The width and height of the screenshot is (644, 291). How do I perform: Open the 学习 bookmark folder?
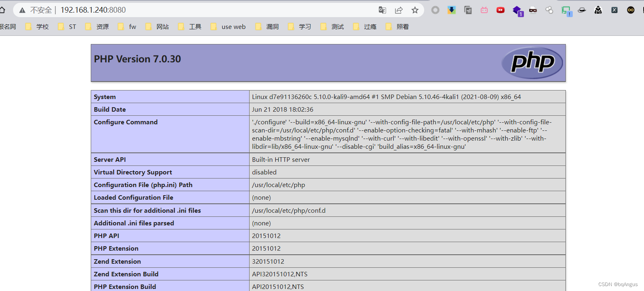pos(300,26)
